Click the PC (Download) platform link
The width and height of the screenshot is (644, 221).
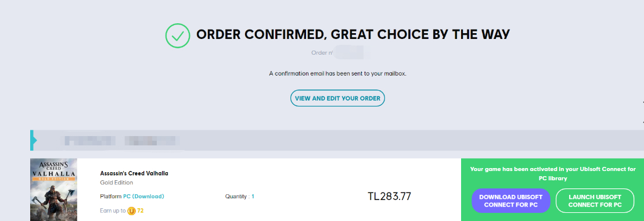click(x=144, y=197)
